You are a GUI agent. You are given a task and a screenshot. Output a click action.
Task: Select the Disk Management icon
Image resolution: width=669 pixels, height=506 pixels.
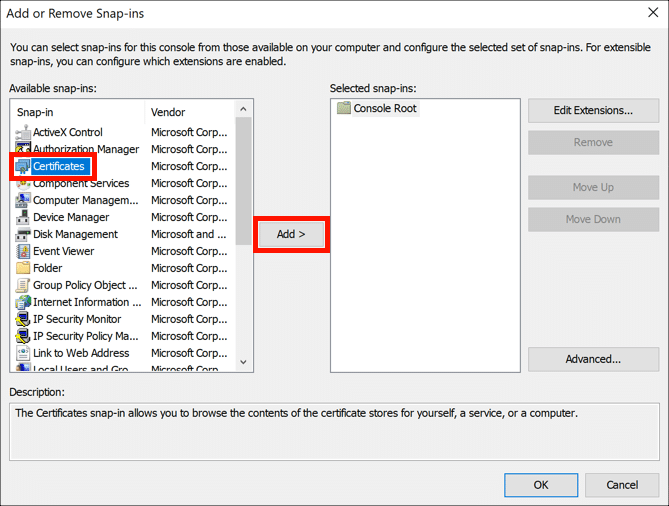(24, 234)
